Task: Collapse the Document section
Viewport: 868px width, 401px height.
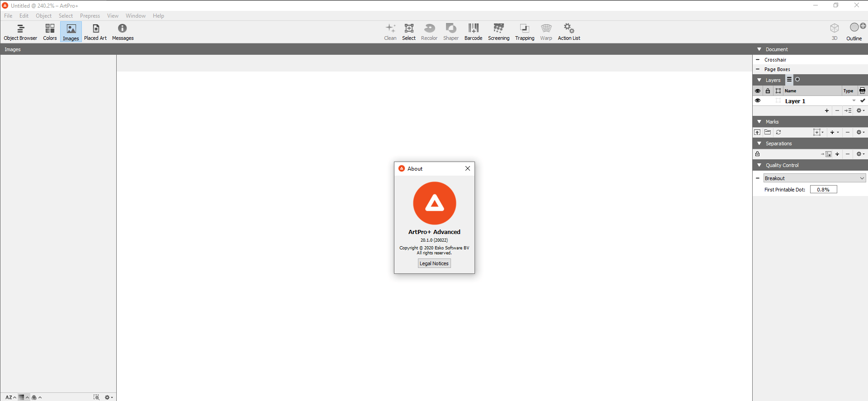Action: point(759,49)
